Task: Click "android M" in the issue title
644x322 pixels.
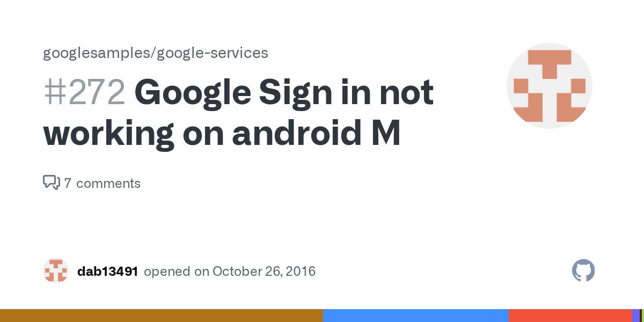Action: point(317,133)
